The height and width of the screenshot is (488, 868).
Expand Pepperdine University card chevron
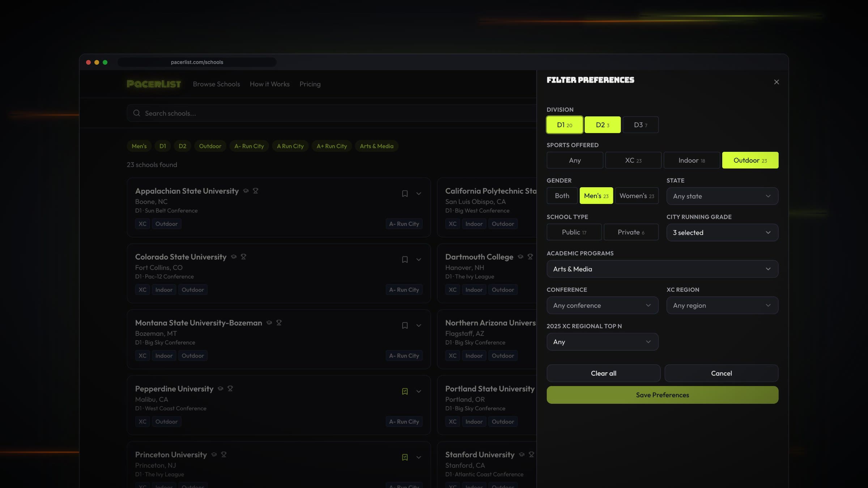(418, 391)
